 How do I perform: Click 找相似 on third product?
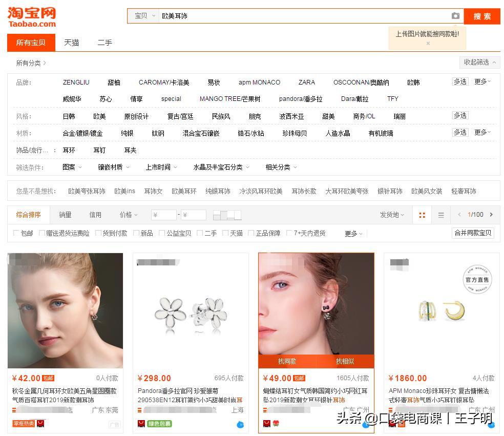(345, 361)
